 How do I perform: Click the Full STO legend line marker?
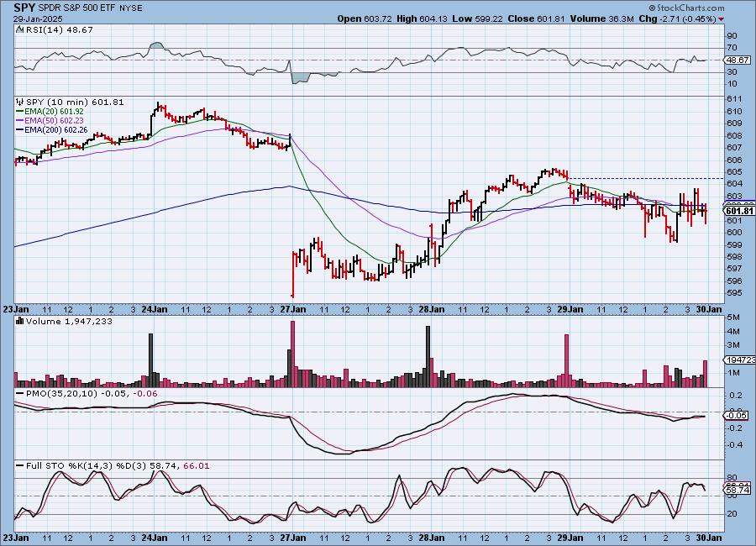pyautogui.click(x=20, y=466)
